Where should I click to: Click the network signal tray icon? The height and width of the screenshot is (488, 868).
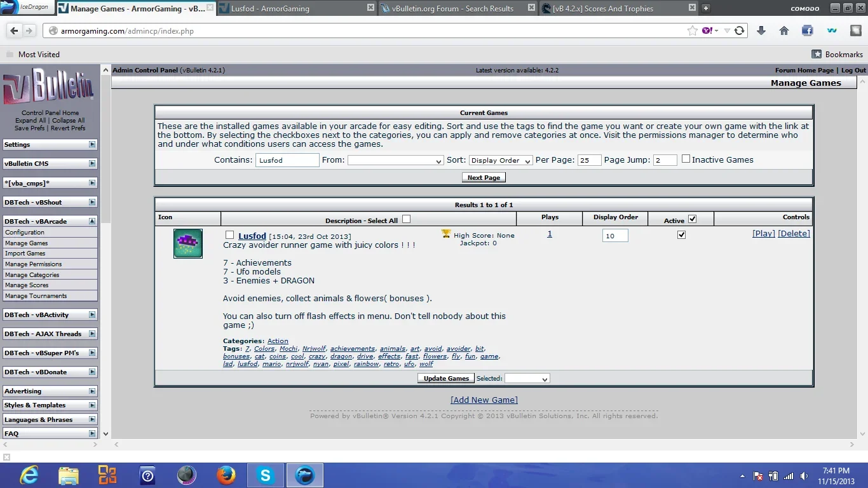pyautogui.click(x=789, y=476)
